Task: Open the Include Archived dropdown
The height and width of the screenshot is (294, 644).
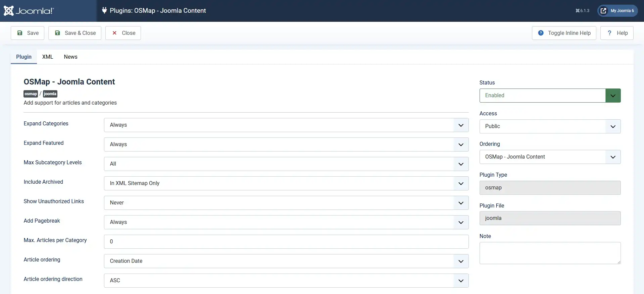Action: [x=286, y=183]
